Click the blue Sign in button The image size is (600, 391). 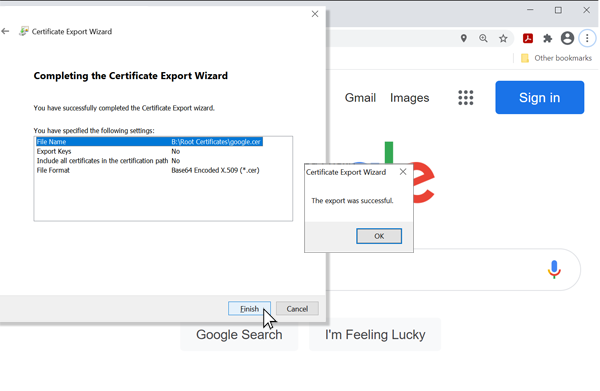tap(540, 98)
